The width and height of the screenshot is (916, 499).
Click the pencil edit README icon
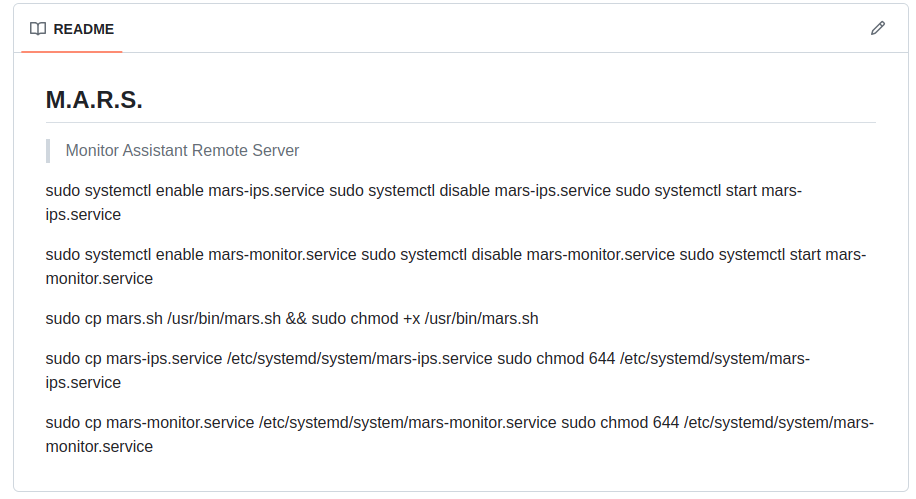pos(877,28)
